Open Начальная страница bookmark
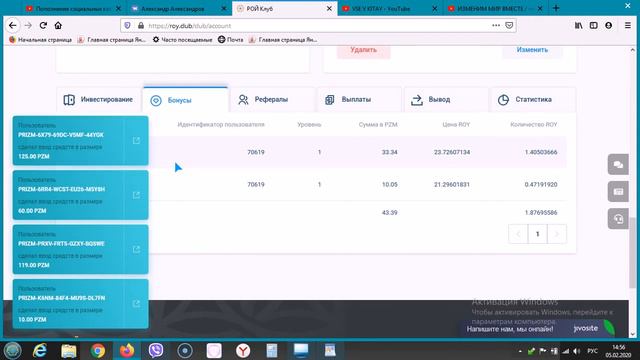This screenshot has height=360, width=640. (x=40, y=40)
